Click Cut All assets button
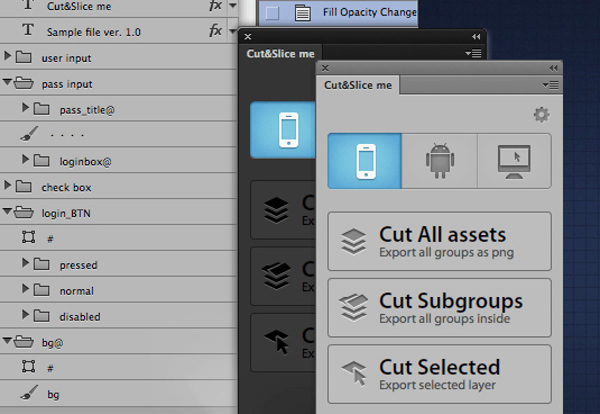The height and width of the screenshot is (414, 600). [439, 241]
